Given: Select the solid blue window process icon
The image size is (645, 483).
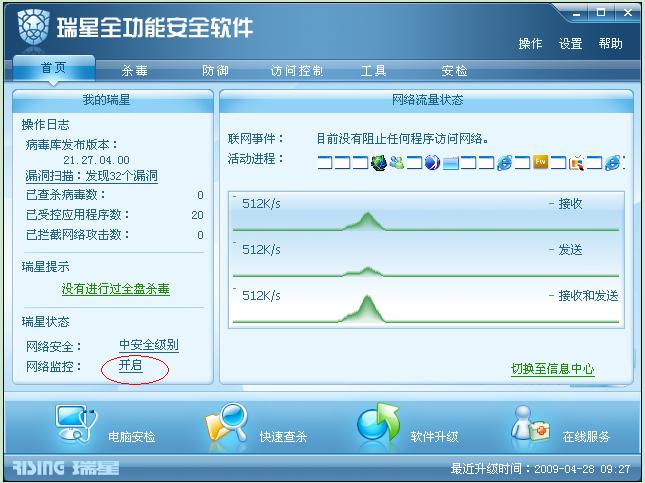Looking at the screenshot, I should [450, 163].
